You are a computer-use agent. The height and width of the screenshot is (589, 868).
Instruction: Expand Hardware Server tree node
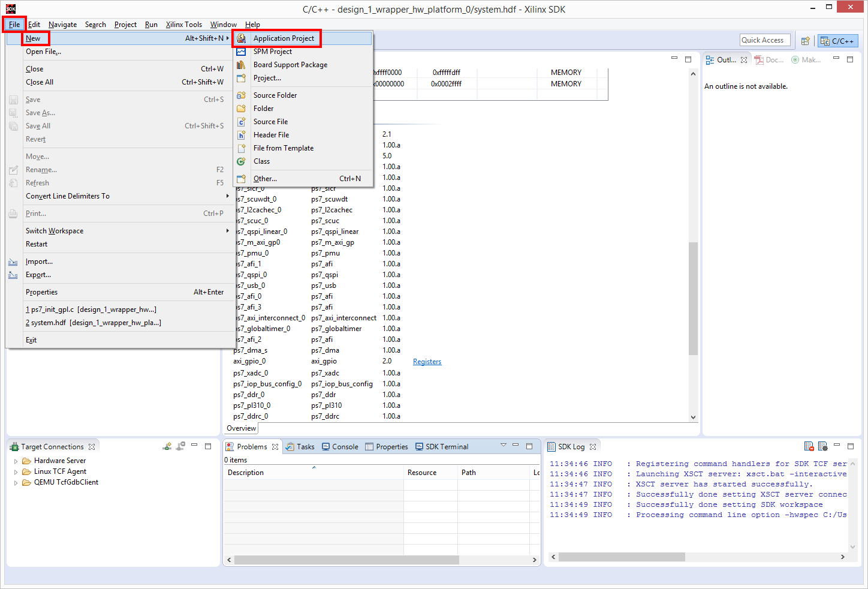pos(16,461)
